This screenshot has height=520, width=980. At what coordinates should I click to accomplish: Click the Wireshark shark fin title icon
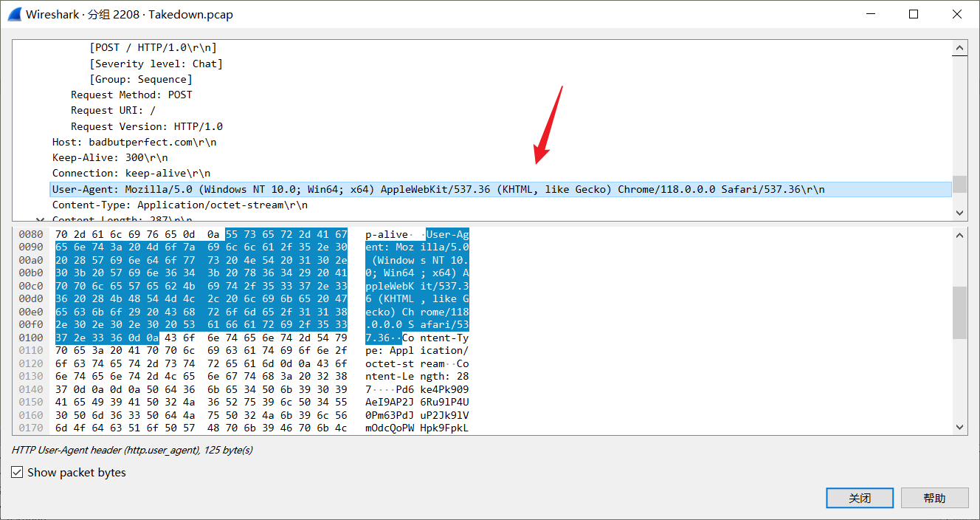(x=13, y=14)
